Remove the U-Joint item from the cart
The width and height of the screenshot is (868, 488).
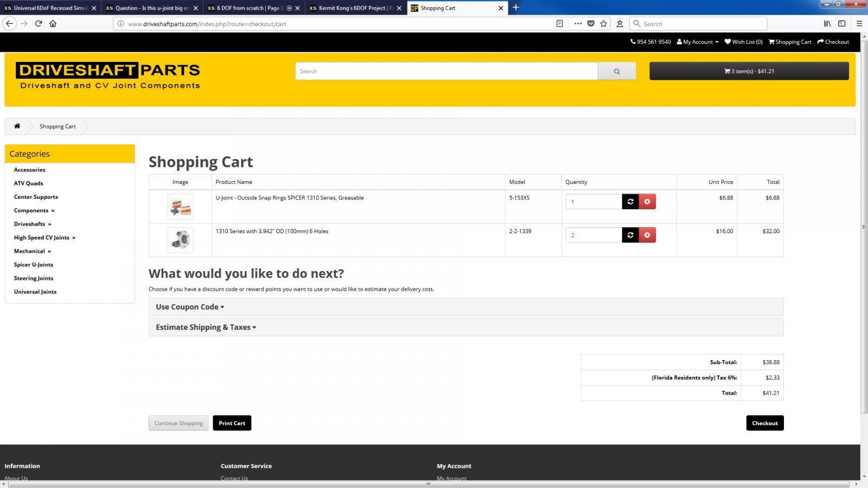tap(647, 202)
